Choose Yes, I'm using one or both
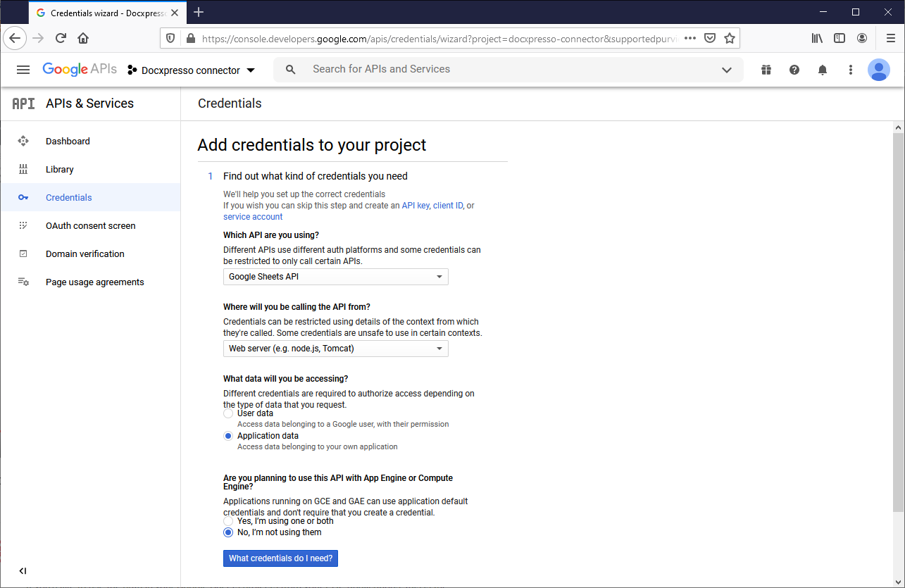This screenshot has width=905, height=588. (x=228, y=521)
